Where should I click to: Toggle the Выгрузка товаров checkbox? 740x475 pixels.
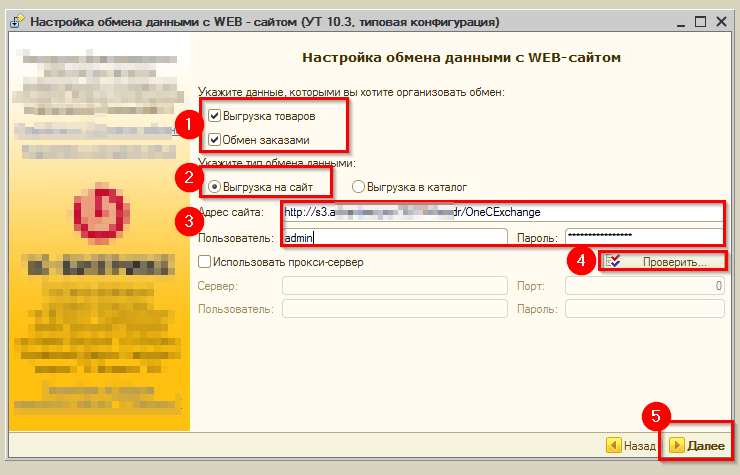[215, 117]
